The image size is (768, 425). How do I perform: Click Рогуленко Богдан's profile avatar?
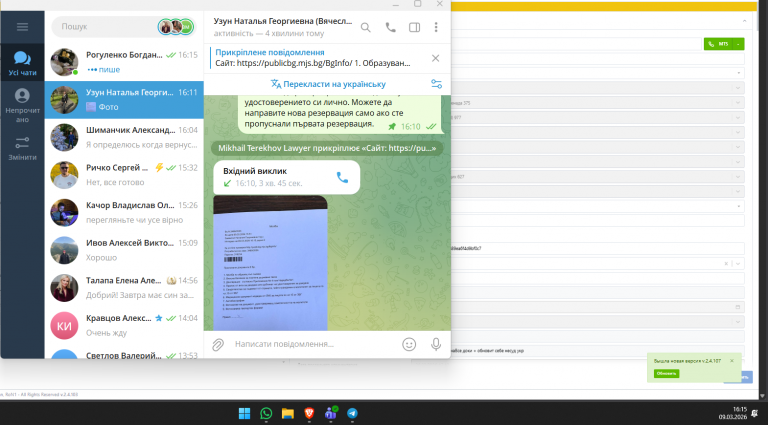click(x=64, y=62)
